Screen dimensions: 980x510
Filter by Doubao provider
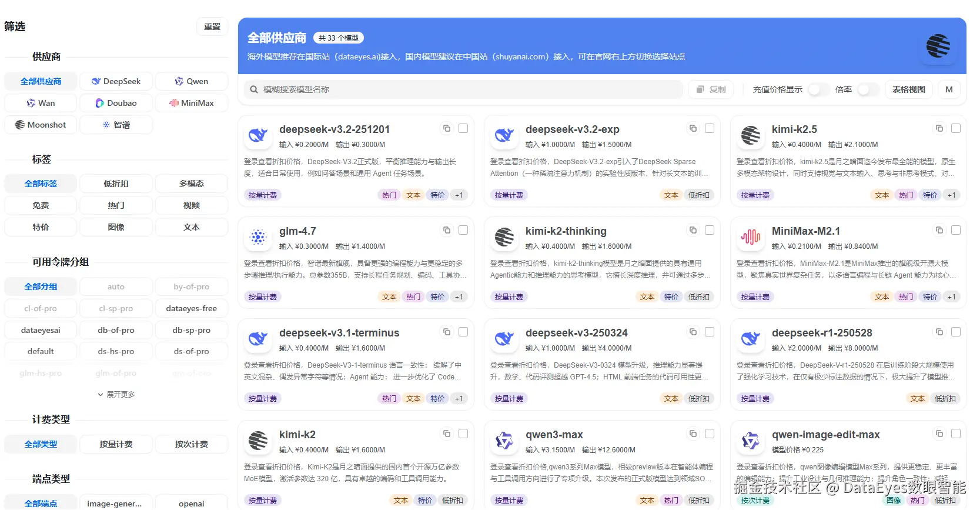(x=116, y=103)
